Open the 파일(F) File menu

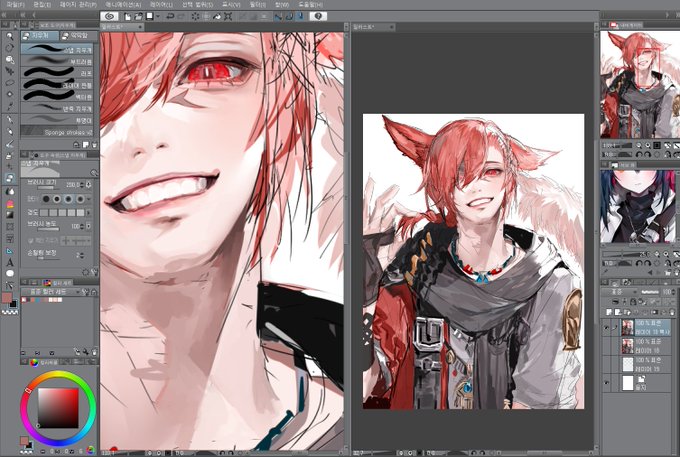16,4
